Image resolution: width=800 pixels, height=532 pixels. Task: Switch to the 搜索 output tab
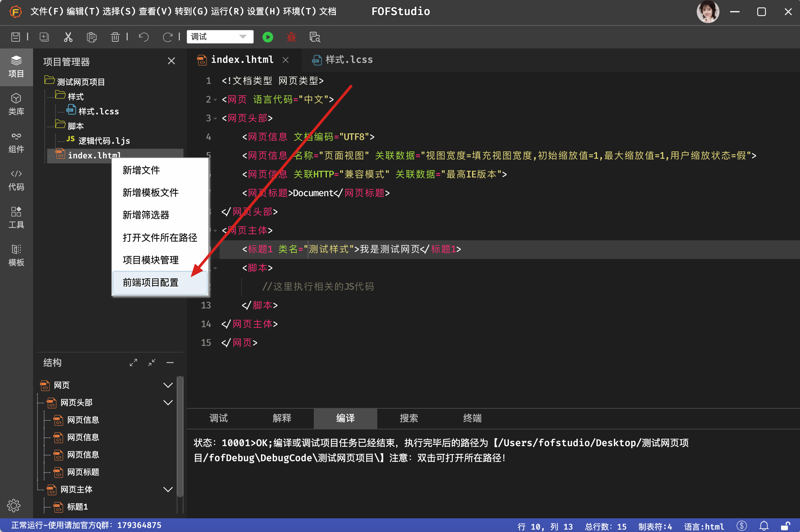pyautogui.click(x=409, y=418)
